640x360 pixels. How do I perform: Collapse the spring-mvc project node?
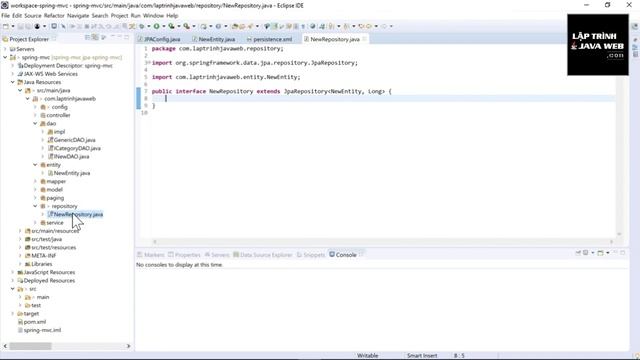tap(5, 57)
